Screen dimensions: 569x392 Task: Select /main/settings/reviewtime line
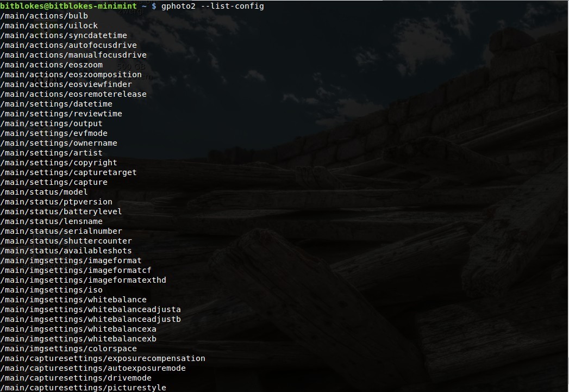[61, 114]
